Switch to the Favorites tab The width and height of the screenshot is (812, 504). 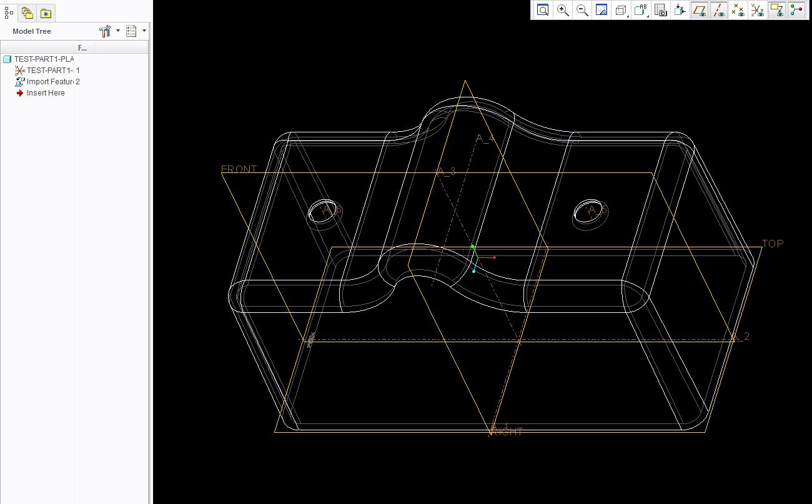(46, 12)
